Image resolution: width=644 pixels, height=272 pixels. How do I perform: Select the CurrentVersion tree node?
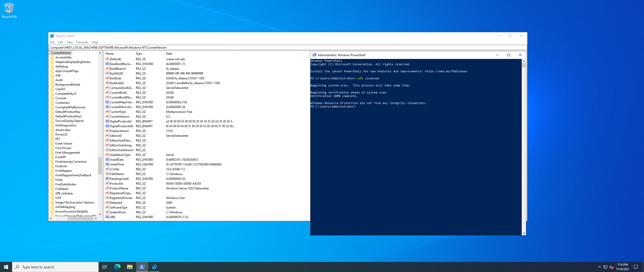[61, 53]
